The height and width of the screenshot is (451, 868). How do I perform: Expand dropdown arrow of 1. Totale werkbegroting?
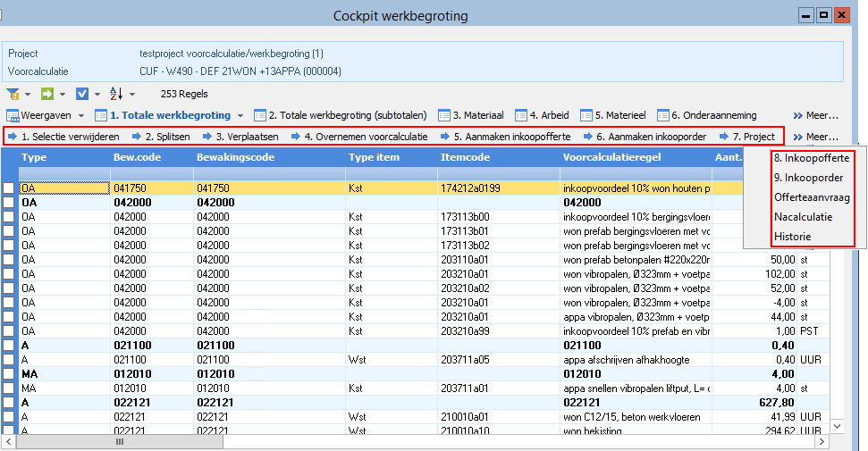point(240,116)
